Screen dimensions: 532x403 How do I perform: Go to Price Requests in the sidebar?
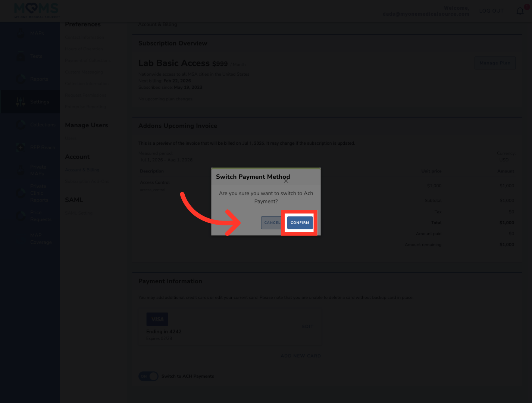tap(41, 216)
